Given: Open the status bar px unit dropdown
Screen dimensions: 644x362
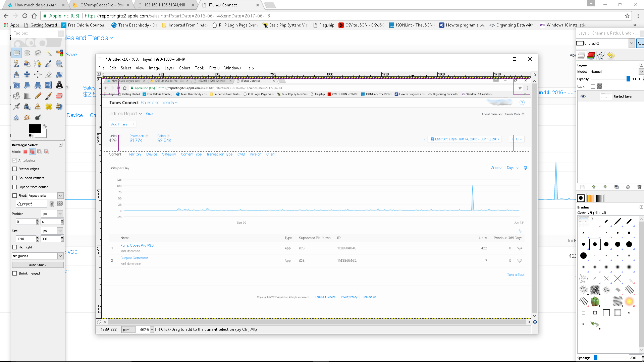Looking at the screenshot, I should coord(128,330).
